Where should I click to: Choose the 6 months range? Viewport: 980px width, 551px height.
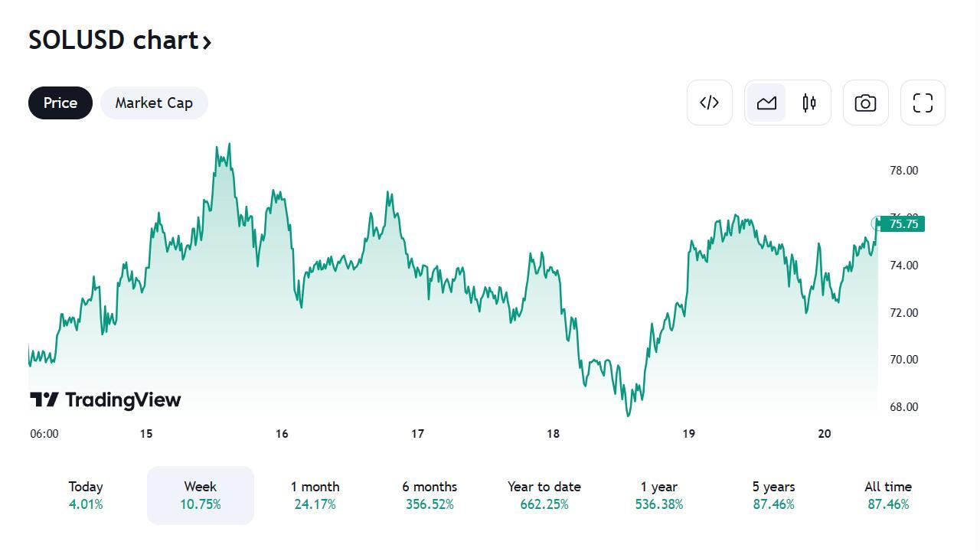tap(430, 495)
